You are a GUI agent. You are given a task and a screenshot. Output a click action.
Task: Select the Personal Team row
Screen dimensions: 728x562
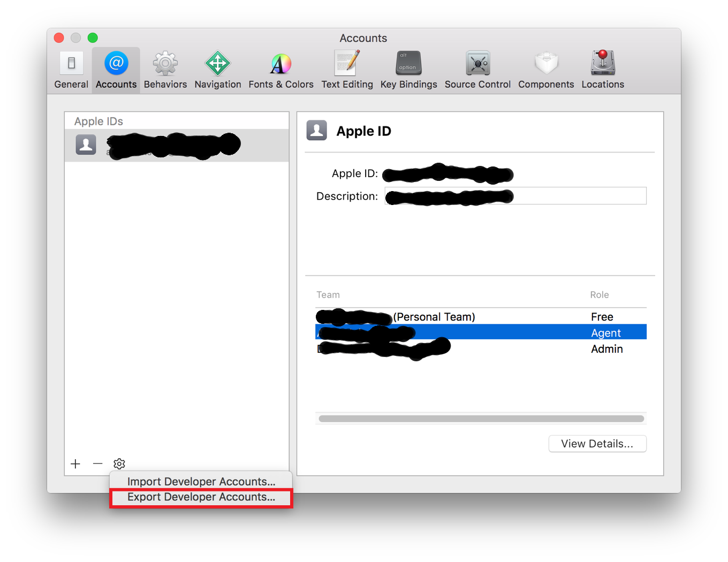[481, 317]
